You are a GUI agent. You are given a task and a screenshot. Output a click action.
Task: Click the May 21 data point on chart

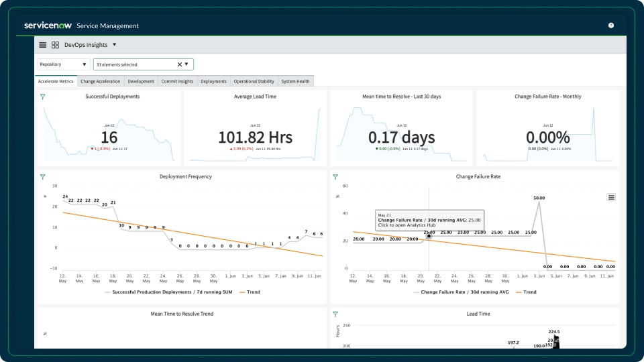click(429, 236)
